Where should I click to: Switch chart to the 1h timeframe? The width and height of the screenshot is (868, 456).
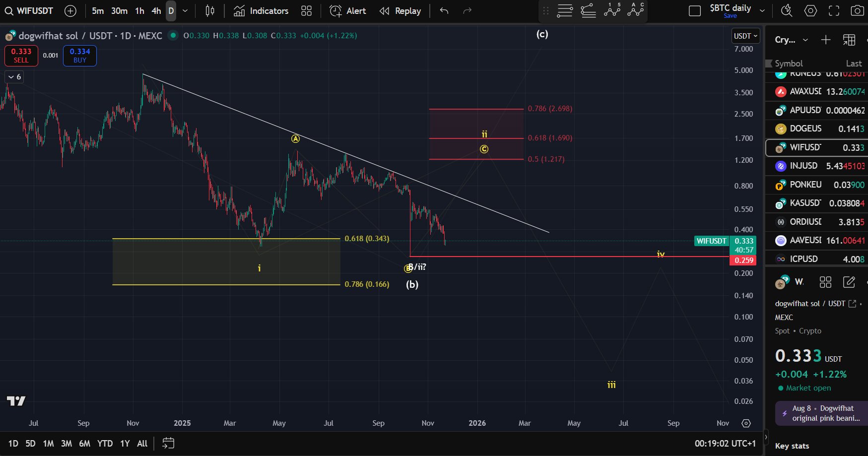click(x=140, y=11)
